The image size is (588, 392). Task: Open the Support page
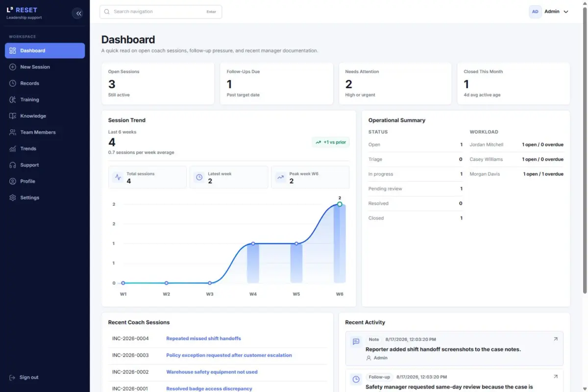click(45, 165)
